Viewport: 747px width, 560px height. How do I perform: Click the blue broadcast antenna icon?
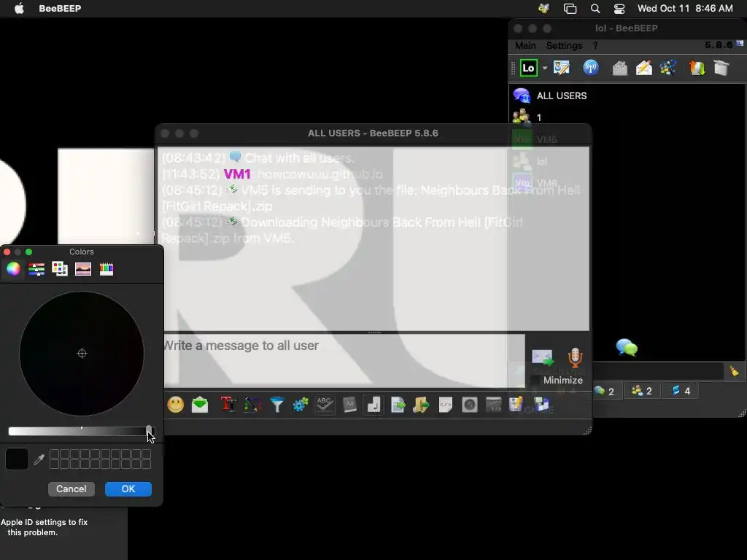591,68
